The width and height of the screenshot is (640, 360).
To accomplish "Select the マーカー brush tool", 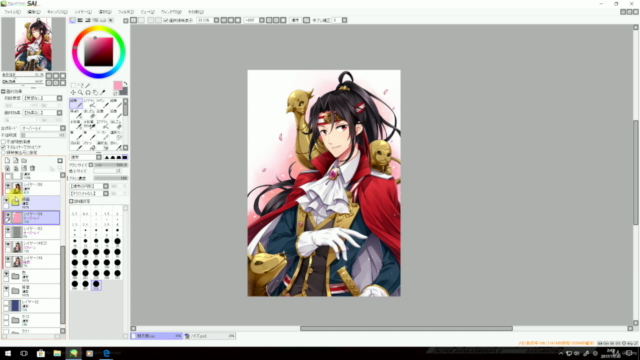I will [102, 135].
